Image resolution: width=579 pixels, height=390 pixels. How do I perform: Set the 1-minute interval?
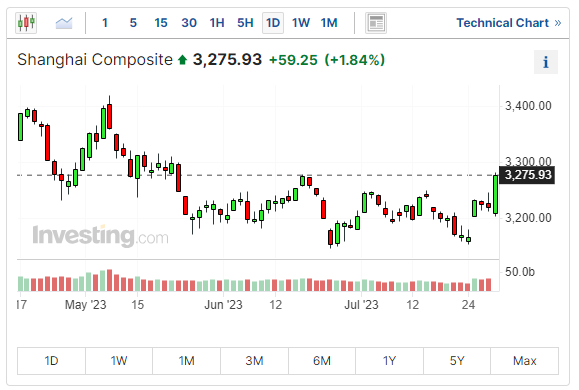tap(105, 23)
